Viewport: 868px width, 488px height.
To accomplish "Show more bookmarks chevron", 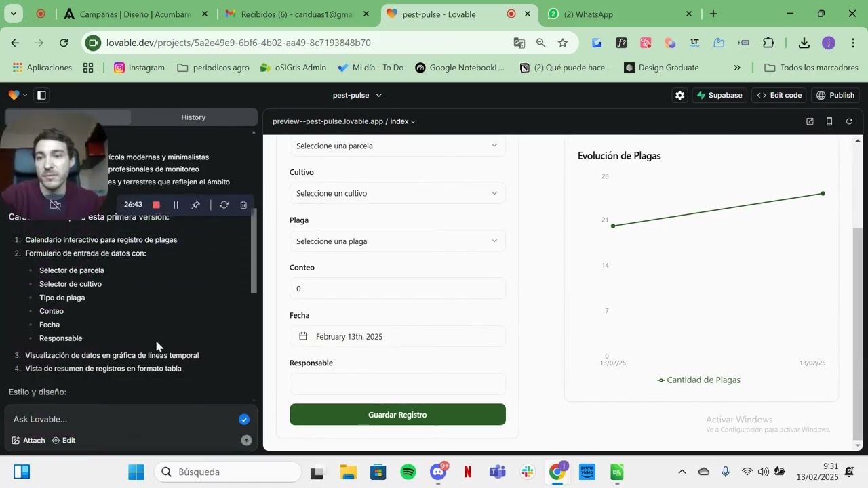I will [737, 68].
